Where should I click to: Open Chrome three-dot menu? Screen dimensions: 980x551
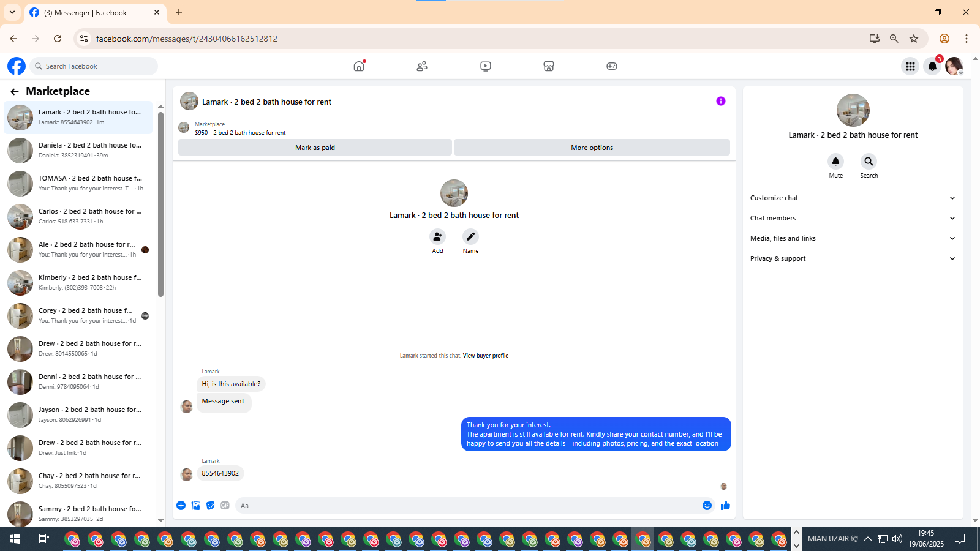click(x=967, y=39)
